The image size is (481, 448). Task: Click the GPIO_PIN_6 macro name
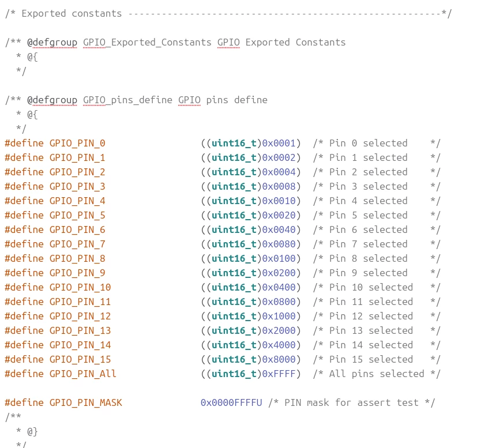(x=77, y=229)
